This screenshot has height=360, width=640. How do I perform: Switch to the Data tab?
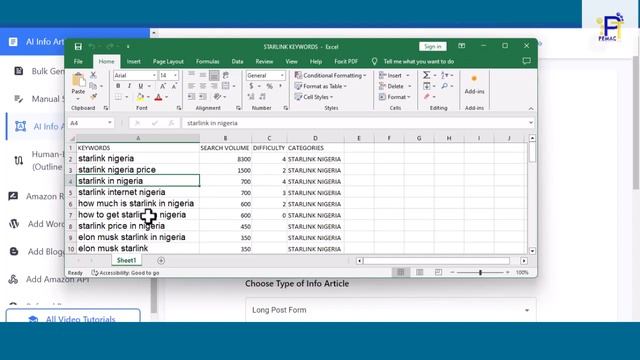237,62
